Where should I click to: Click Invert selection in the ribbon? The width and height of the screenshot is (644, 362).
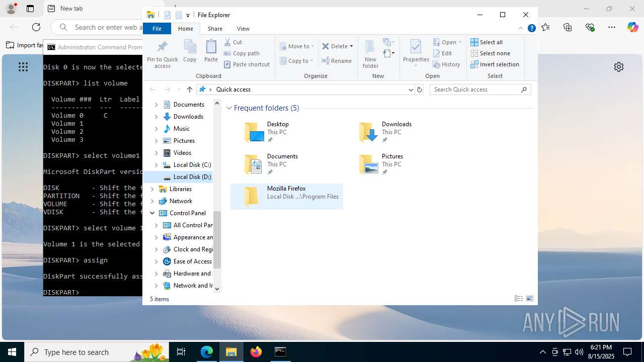point(495,64)
